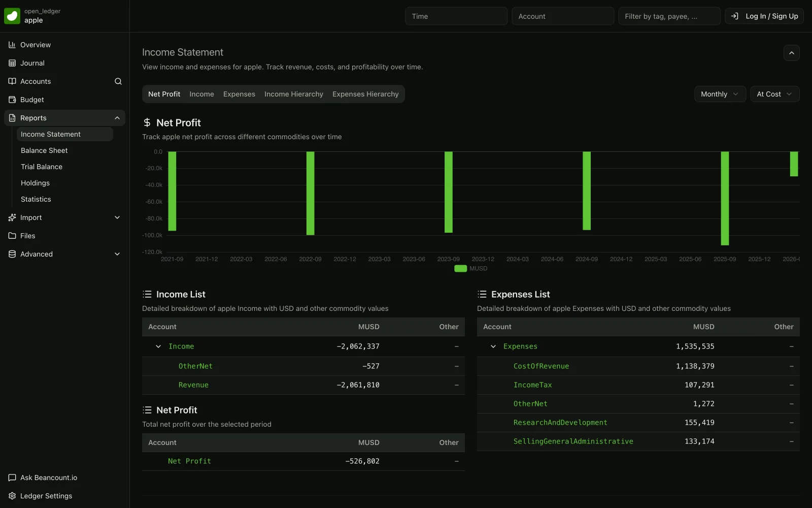The width and height of the screenshot is (812, 508).
Task: Open the OtherNet expense account
Action: pos(530,404)
